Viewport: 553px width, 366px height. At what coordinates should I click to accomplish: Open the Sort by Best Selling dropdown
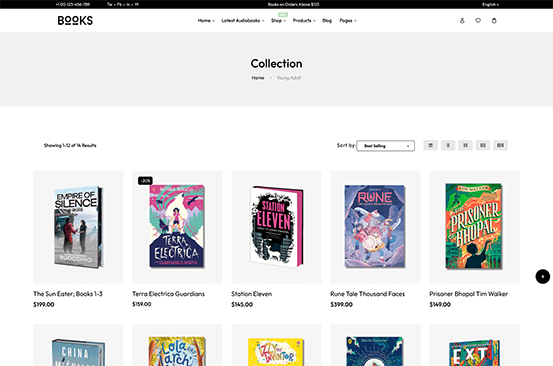pos(385,146)
